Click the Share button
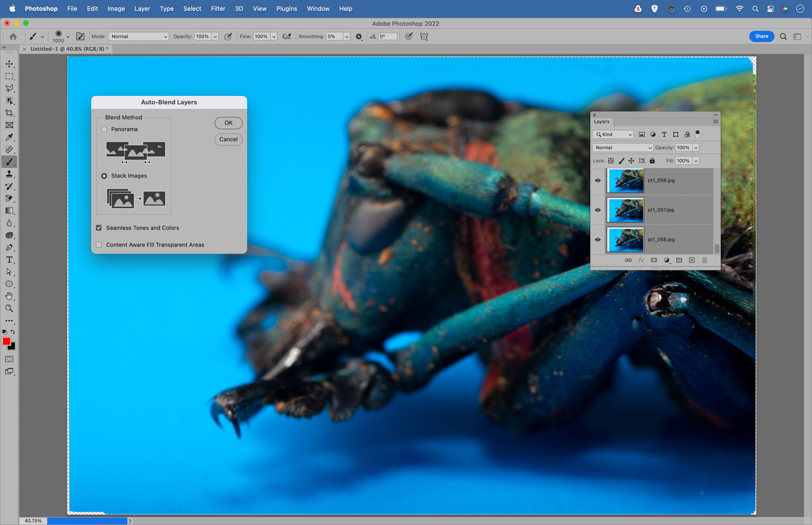Image resolution: width=812 pixels, height=525 pixels. click(x=761, y=36)
